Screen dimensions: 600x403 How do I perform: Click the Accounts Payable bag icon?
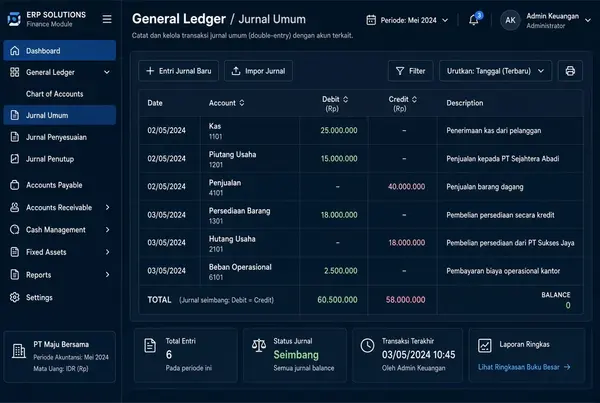15,185
